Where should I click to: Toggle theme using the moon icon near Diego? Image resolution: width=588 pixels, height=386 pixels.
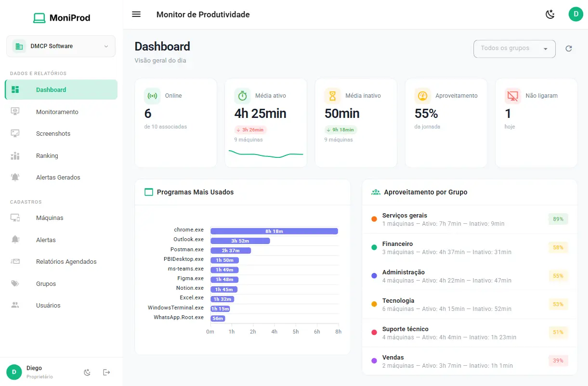click(x=87, y=372)
